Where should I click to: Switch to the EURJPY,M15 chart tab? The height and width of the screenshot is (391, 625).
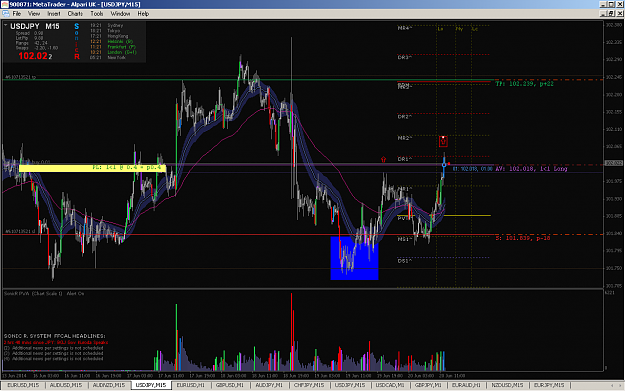coord(549,385)
